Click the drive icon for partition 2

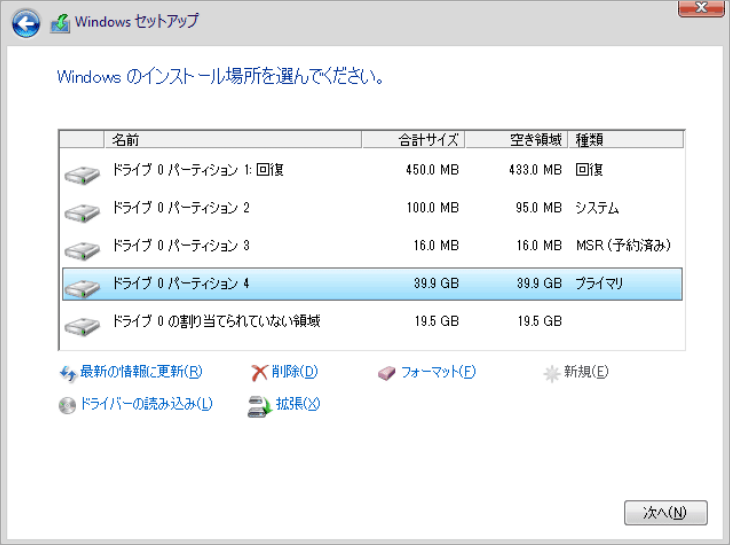[82, 213]
